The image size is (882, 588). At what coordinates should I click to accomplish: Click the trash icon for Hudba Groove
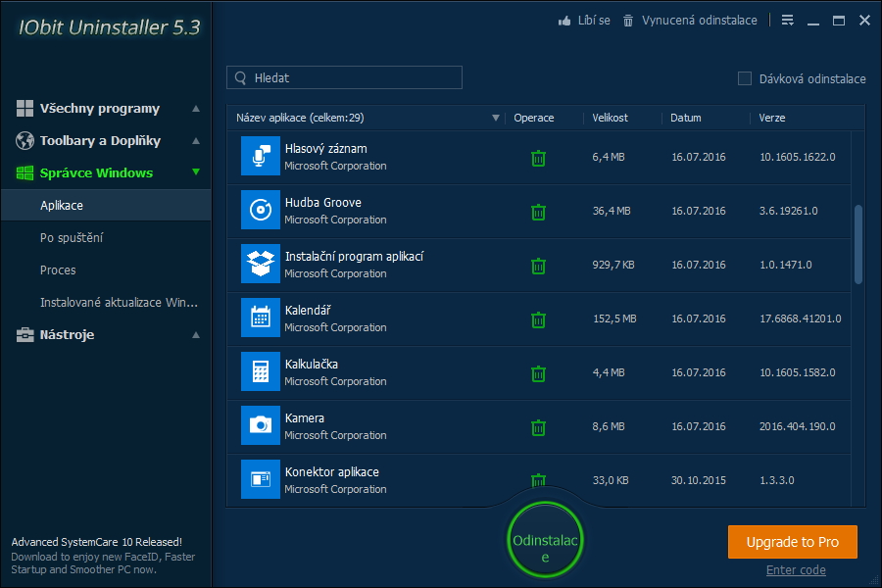tap(538, 212)
